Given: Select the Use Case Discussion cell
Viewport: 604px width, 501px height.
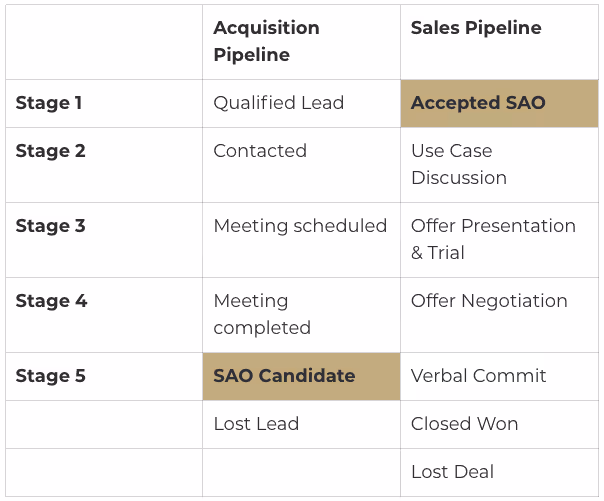Looking at the screenshot, I should tap(499, 165).
